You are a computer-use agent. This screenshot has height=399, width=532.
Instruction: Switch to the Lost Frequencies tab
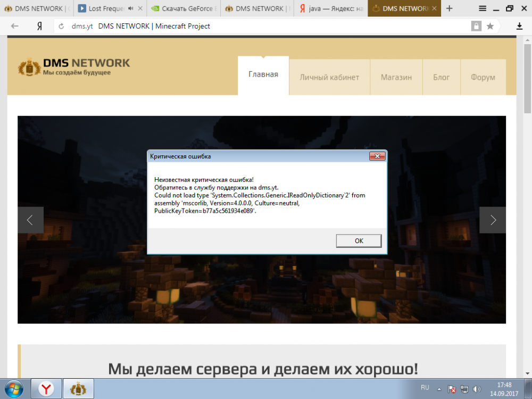coord(105,9)
